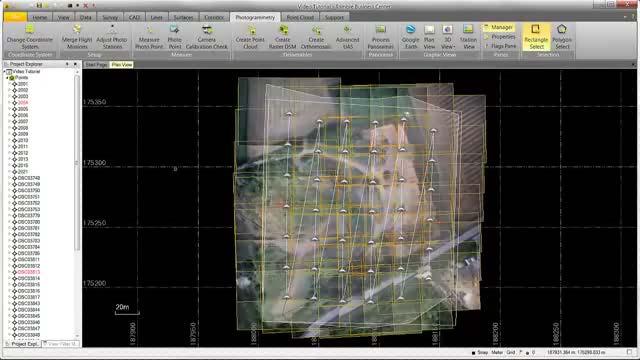Switch to CAD ribbon tab
This screenshot has height=360, width=640.
(134, 18)
